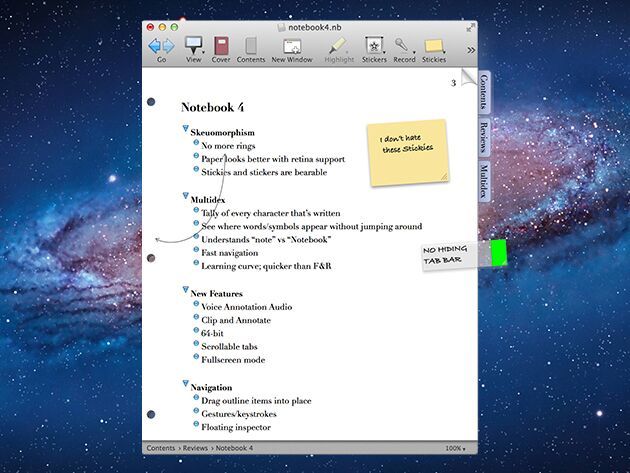Collapse the Navigation outline section
This screenshot has height=473, width=630.
(x=185, y=386)
